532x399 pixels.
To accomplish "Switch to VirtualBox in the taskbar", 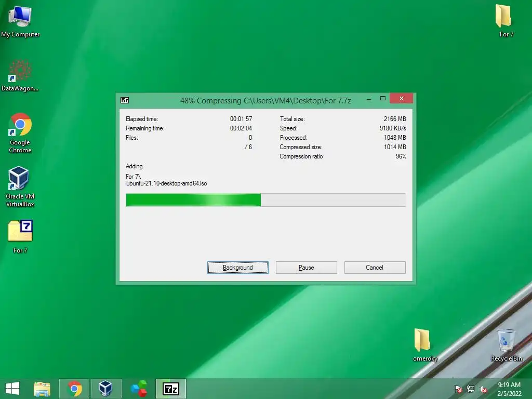I will pyautogui.click(x=106, y=389).
